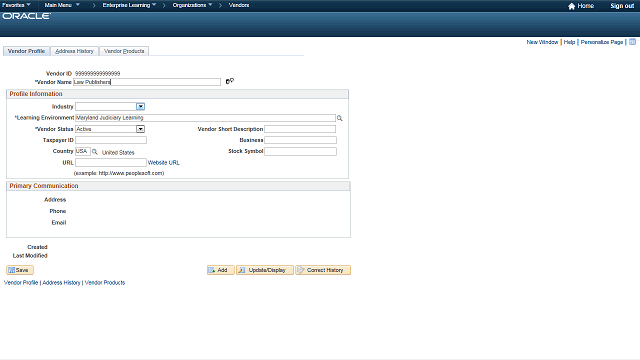Click the icon beside Vendor Name field
The width and height of the screenshot is (640, 360).
230,81
